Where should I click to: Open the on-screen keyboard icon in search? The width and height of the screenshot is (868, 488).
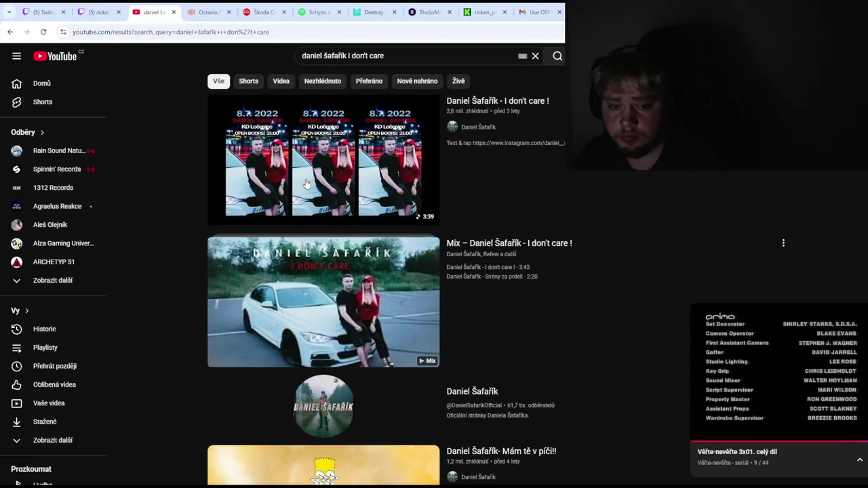click(522, 56)
